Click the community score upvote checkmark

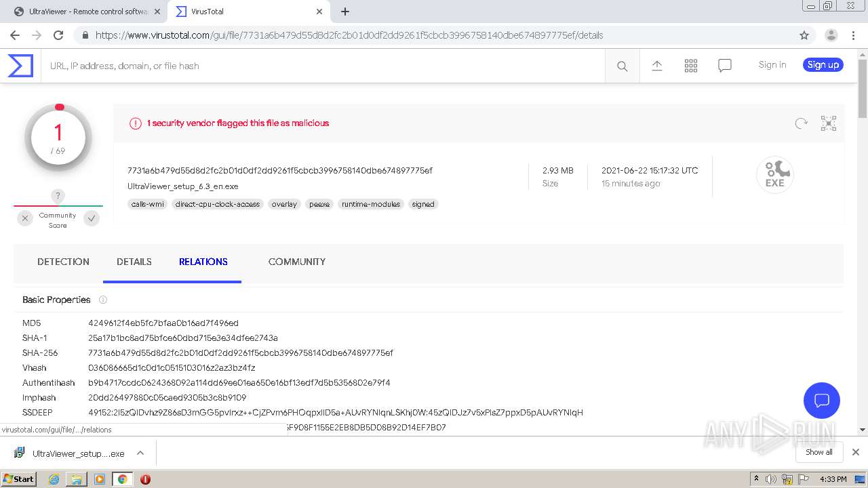click(x=92, y=218)
